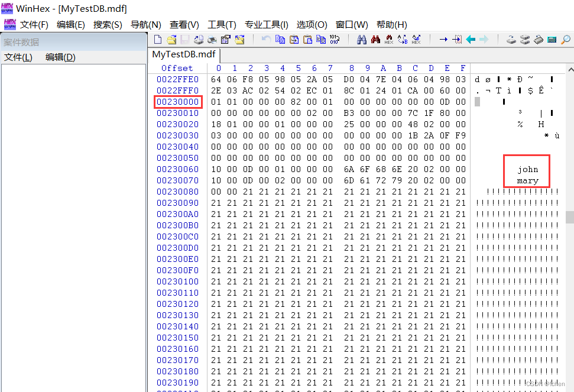Click the Calculator icon

pyautogui.click(x=552, y=40)
